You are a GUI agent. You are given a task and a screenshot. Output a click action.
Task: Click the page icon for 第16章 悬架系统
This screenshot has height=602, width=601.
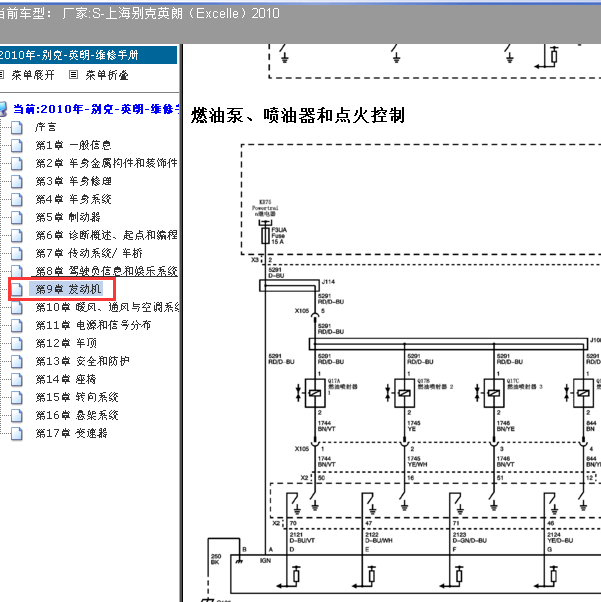[17, 415]
